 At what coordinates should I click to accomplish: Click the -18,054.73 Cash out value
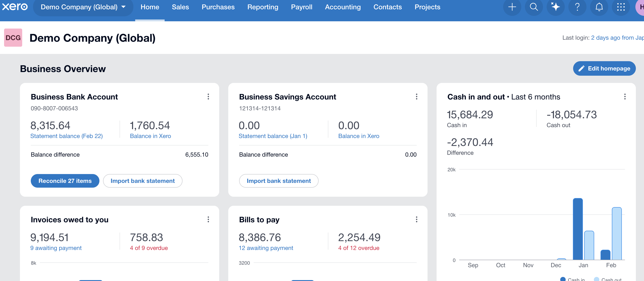[x=572, y=115]
